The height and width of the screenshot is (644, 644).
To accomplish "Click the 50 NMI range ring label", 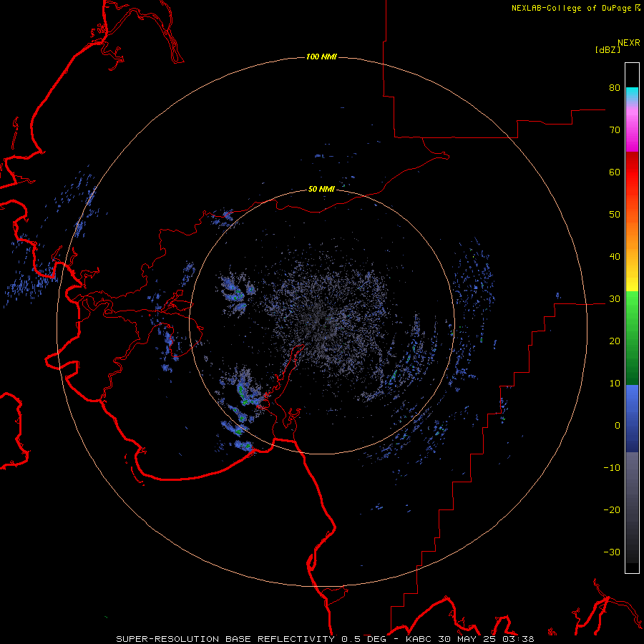I will point(321,190).
